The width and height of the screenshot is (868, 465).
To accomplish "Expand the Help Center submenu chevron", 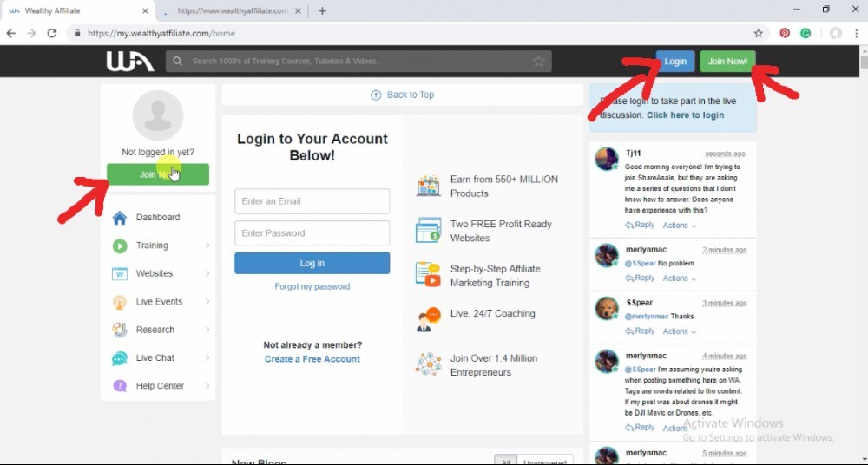I will (x=207, y=386).
